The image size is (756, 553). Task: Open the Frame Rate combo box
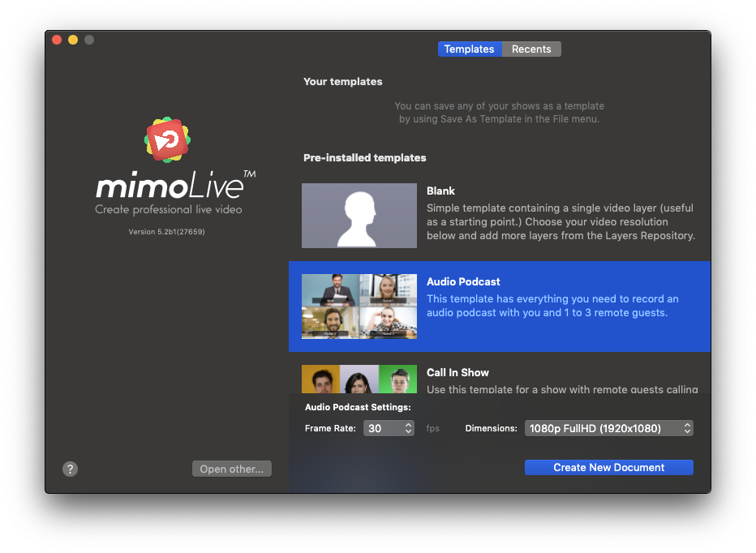tap(389, 428)
